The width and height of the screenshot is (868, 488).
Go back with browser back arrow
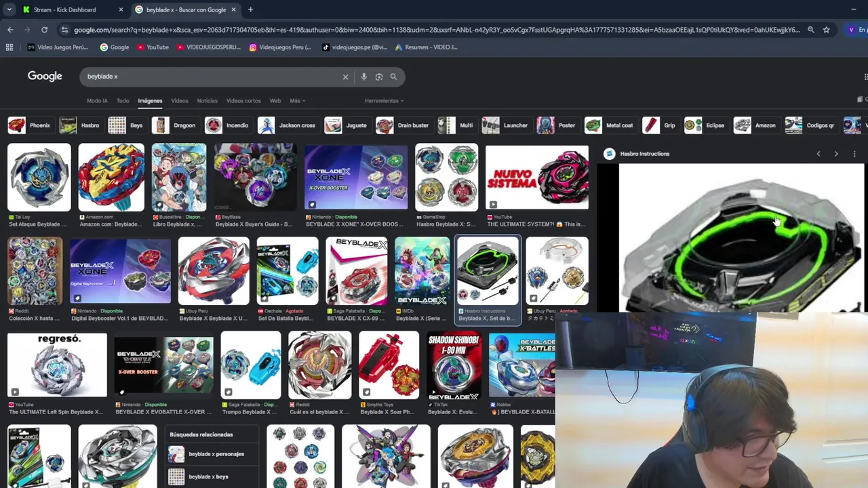pos(10,30)
